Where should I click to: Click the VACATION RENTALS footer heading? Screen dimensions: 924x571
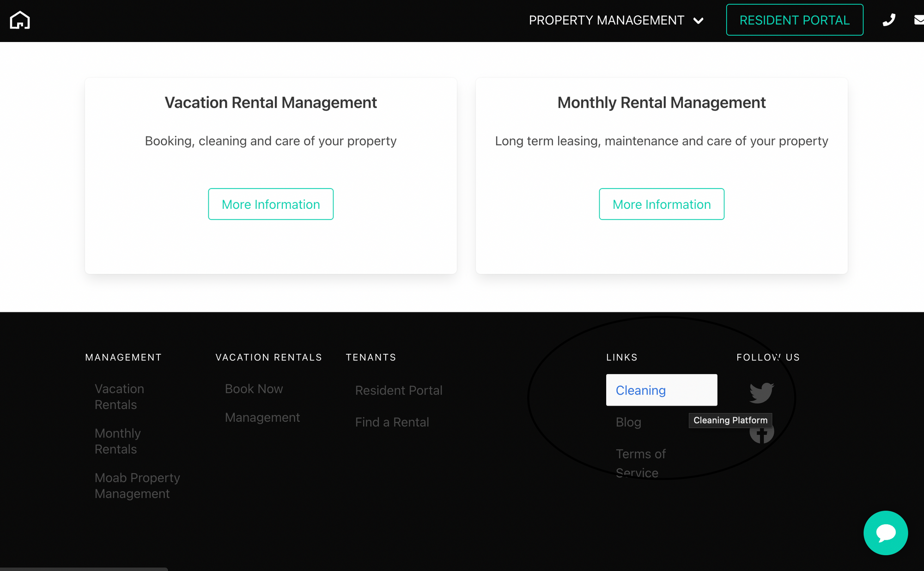pyautogui.click(x=268, y=358)
